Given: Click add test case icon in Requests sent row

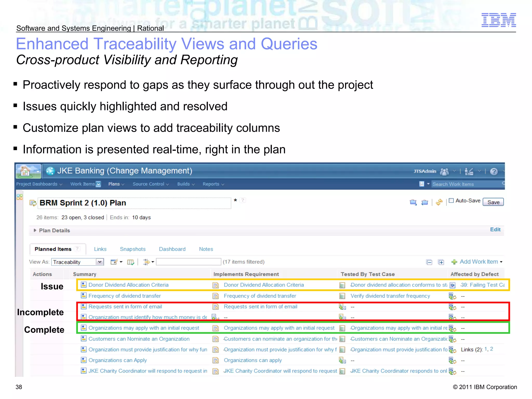Looking at the screenshot, I should point(342,307).
